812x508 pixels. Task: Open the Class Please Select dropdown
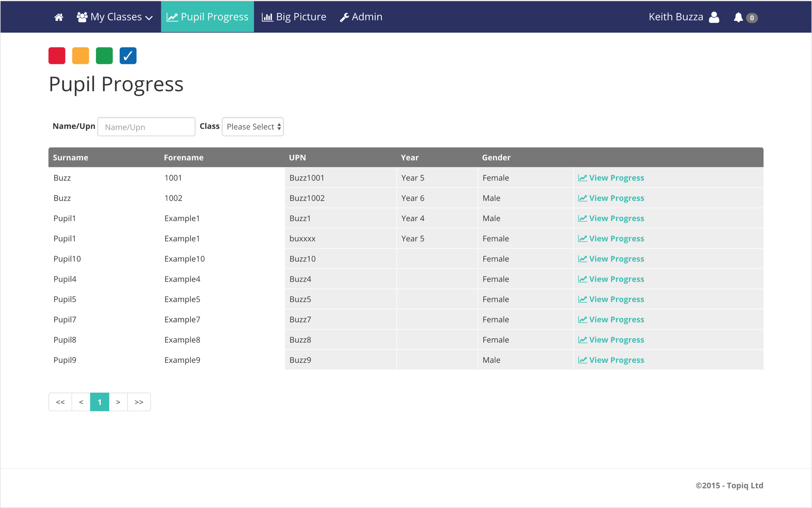[x=253, y=127]
